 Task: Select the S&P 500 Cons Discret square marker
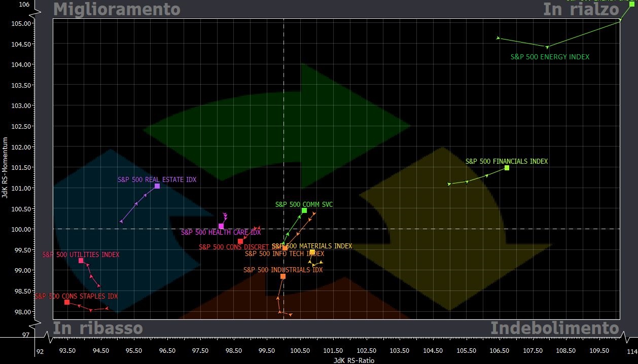[240, 241]
